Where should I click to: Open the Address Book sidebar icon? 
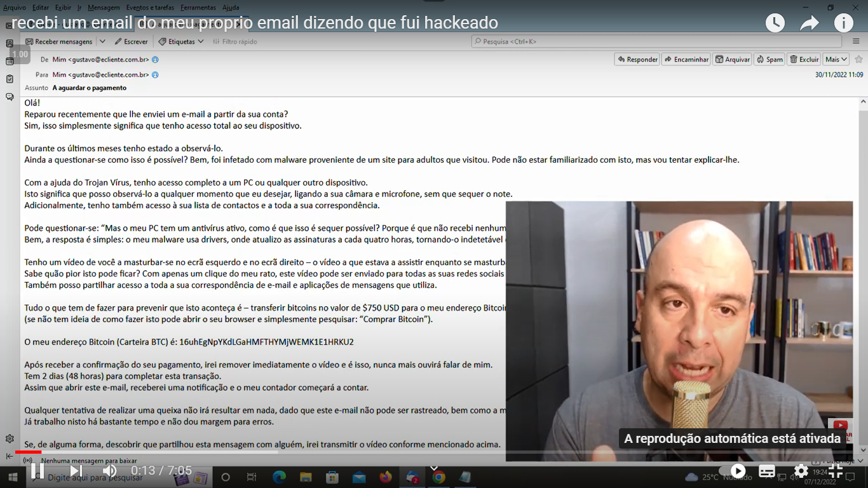(x=10, y=44)
